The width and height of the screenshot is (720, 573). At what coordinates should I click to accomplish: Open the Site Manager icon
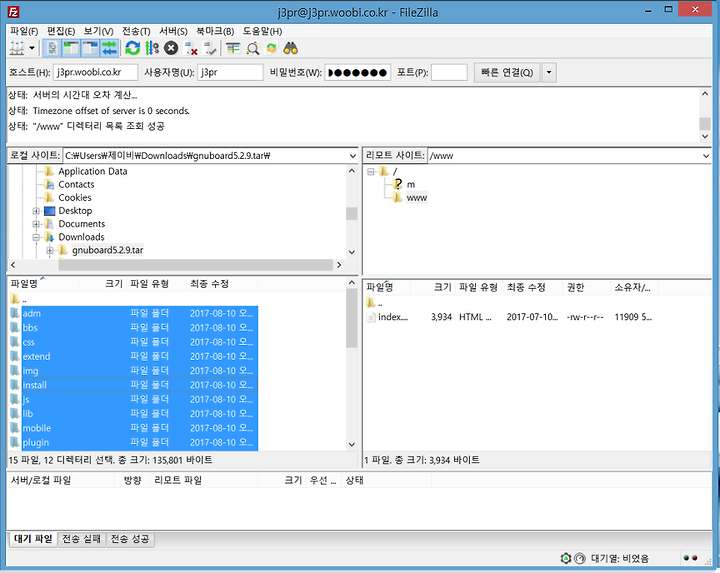[x=17, y=48]
